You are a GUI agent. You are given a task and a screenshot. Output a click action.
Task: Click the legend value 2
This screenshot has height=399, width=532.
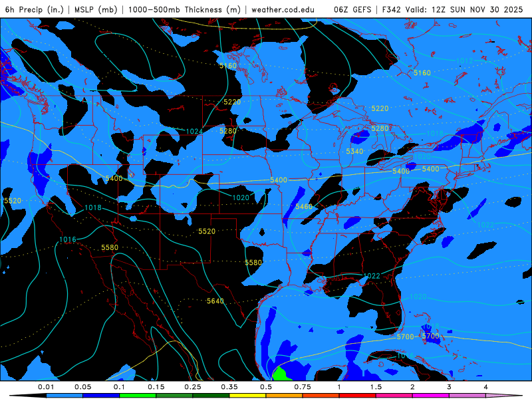412,387
